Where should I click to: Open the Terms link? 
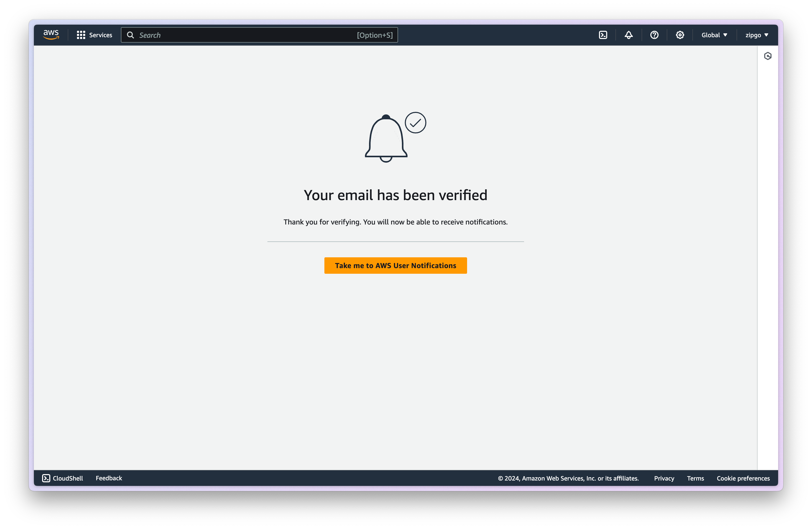point(695,478)
